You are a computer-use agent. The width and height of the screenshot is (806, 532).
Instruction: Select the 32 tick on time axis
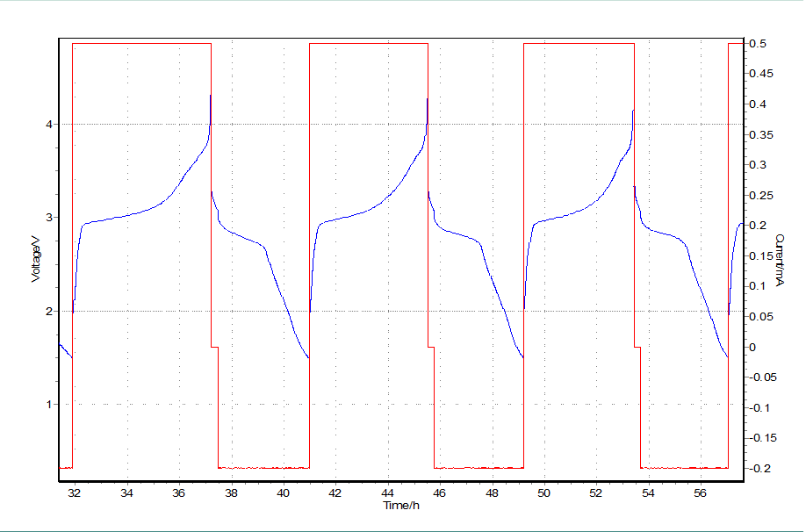pos(75,493)
